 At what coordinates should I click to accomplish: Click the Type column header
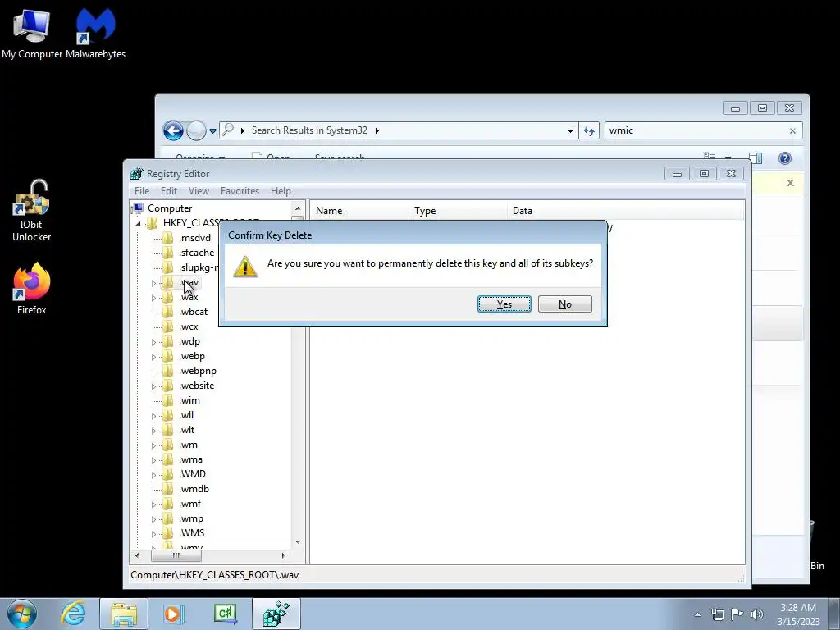[458, 211]
